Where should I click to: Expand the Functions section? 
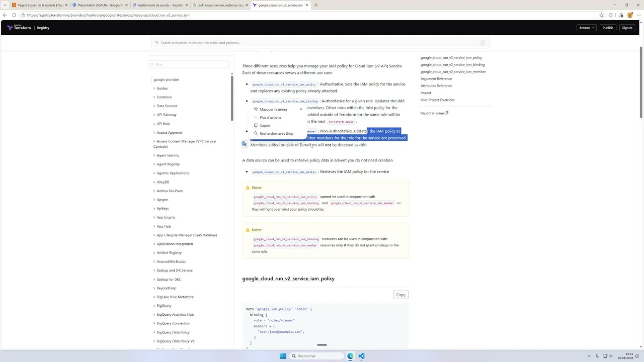[x=164, y=97]
